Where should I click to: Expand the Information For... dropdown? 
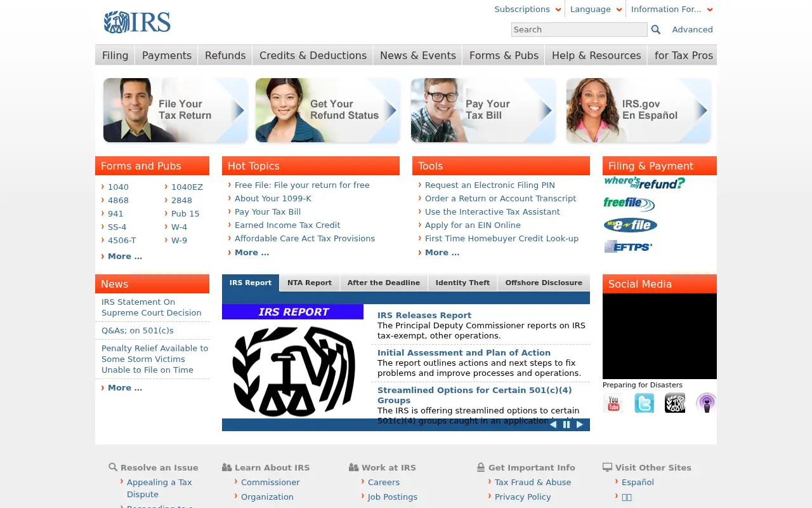pos(672,10)
